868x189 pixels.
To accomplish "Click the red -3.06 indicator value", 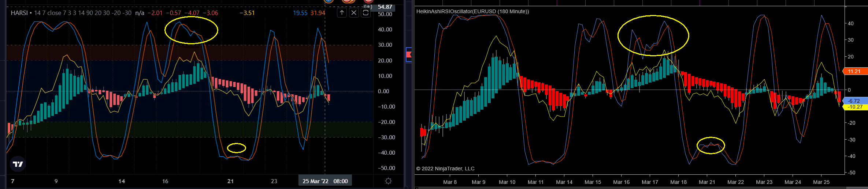I will tap(210, 13).
